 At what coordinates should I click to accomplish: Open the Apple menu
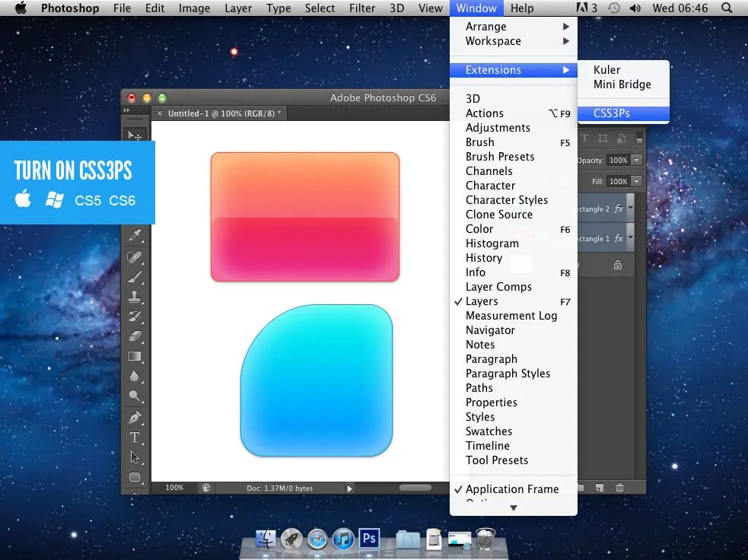[21, 8]
